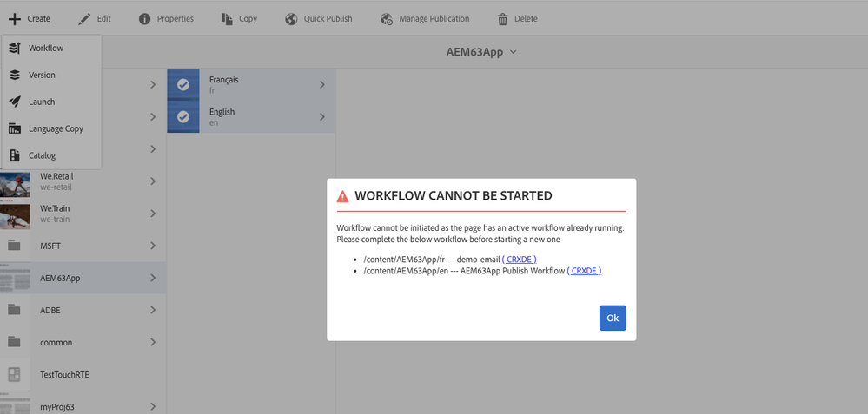The height and width of the screenshot is (414, 868).
Task: Click the Edit pencil icon
Action: tap(84, 18)
